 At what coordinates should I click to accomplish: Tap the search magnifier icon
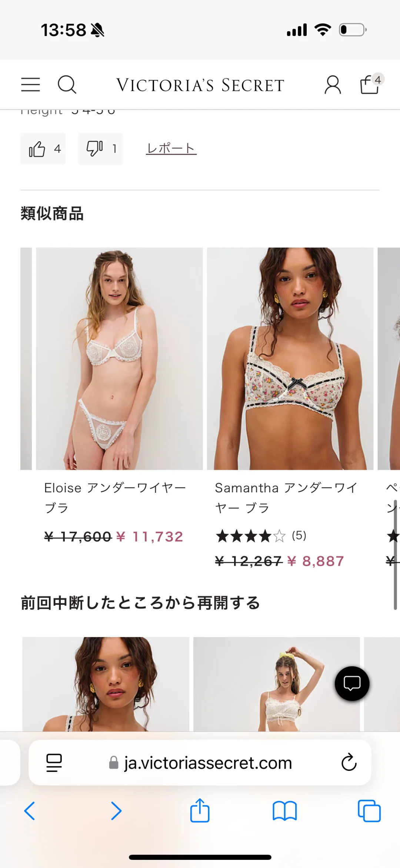point(67,85)
